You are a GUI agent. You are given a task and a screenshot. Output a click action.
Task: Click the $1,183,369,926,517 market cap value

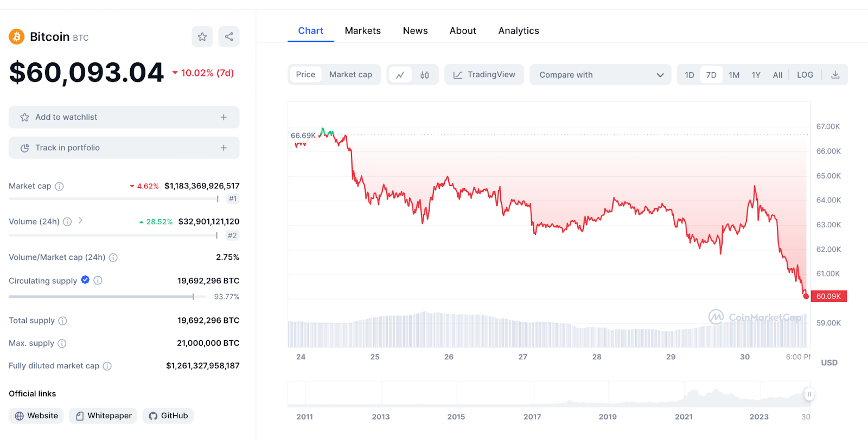(202, 186)
